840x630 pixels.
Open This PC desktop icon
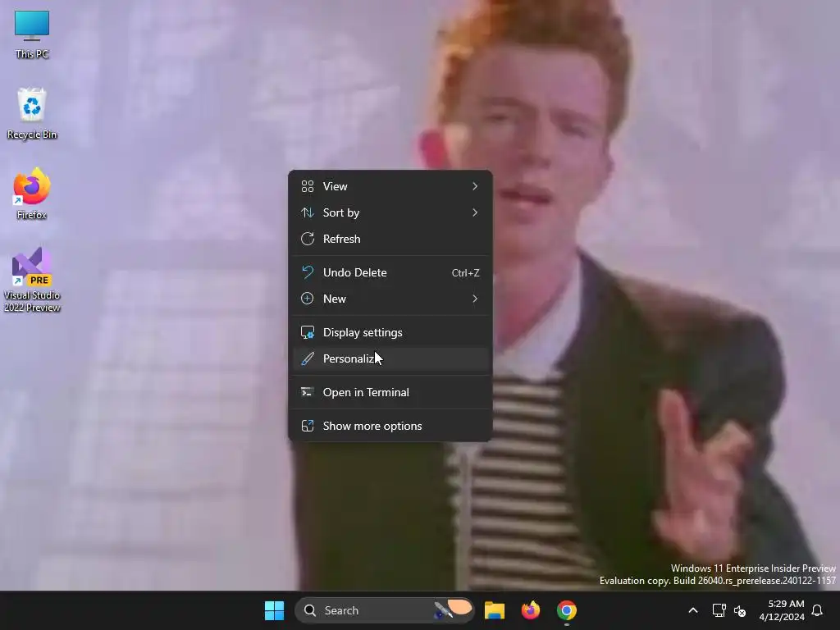(x=32, y=34)
